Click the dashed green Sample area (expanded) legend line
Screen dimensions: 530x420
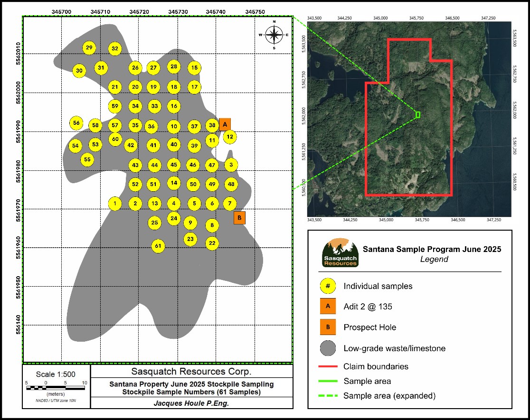[328, 396]
